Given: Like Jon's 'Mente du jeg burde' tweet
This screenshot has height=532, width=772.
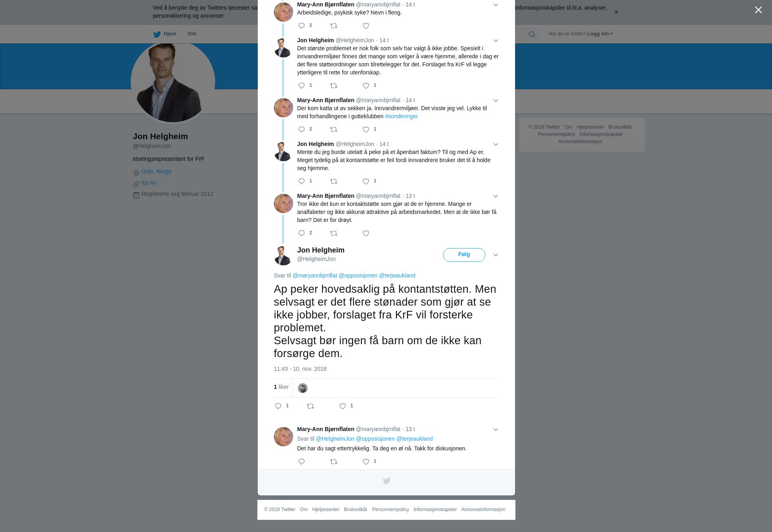Looking at the screenshot, I should pyautogui.click(x=366, y=181).
